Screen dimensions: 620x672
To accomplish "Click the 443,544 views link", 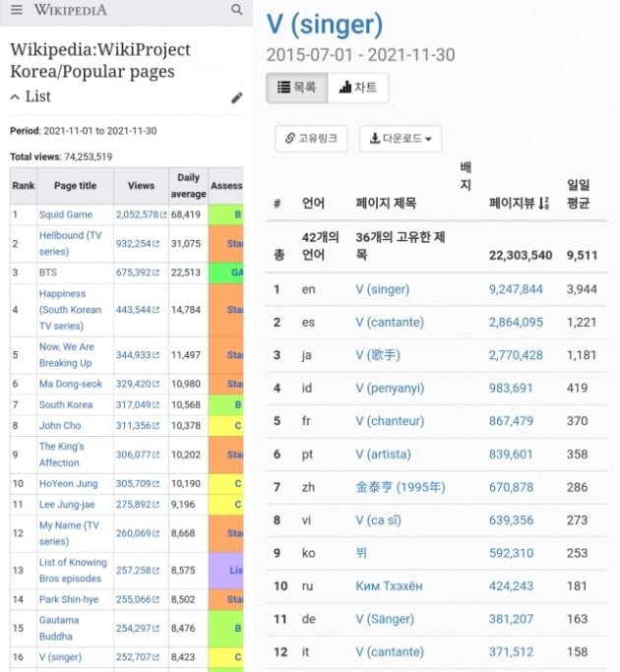I will click(x=138, y=309).
